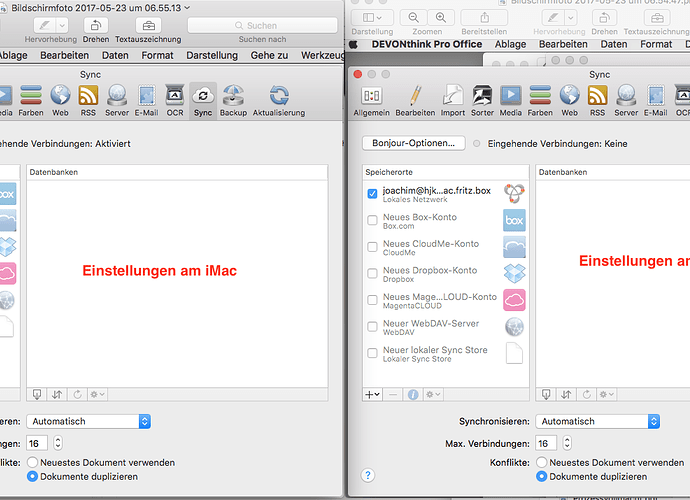Image resolution: width=690 pixels, height=500 pixels.
Task: Select Farben preferences icon in left window
Action: click(x=31, y=101)
